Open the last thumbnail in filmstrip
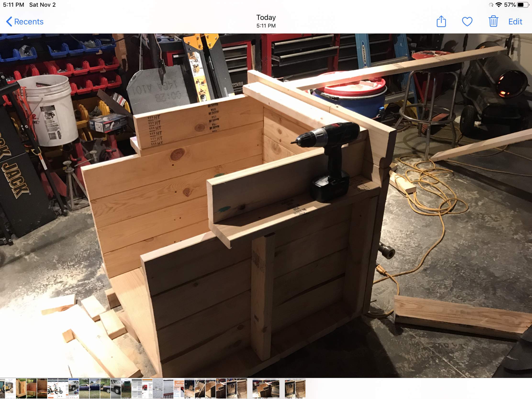Viewport: 532px width, 399px height. point(300,389)
